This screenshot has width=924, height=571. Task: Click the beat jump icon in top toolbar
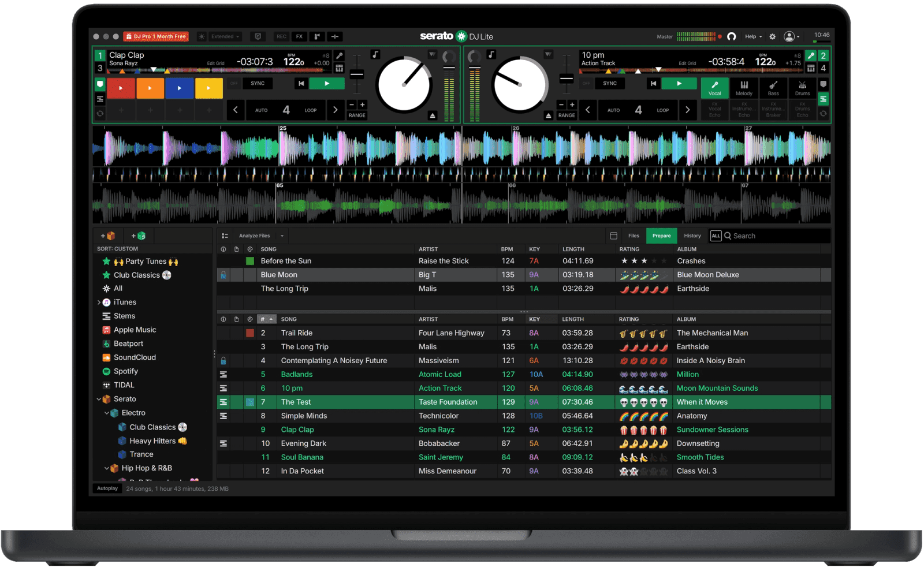335,36
